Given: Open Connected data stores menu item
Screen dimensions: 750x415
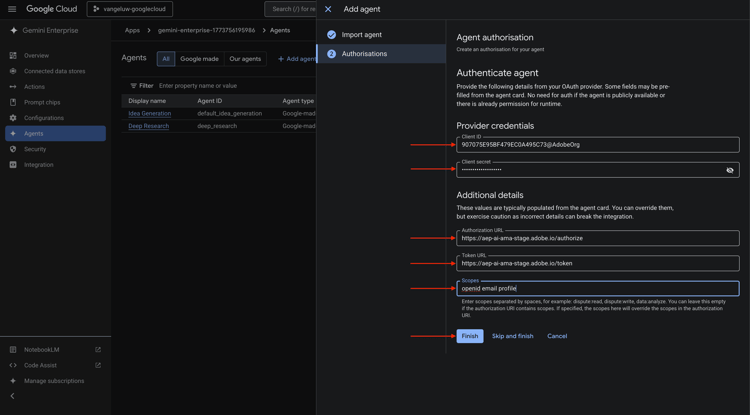Looking at the screenshot, I should coord(55,71).
